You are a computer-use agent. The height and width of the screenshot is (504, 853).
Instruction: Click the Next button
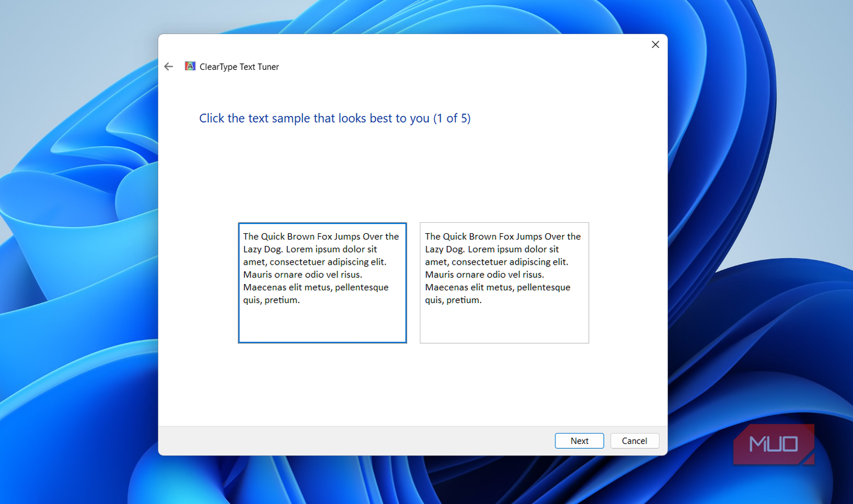point(579,441)
